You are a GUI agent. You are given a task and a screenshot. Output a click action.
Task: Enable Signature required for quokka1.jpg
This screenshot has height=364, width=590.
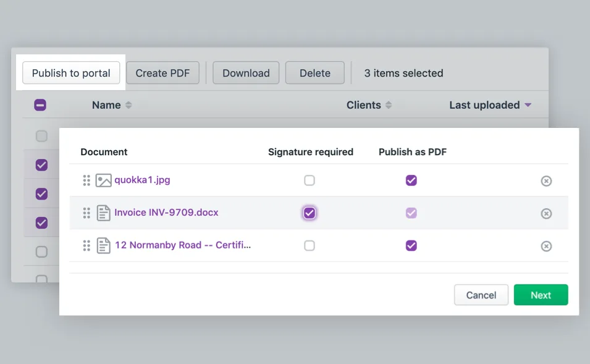coord(310,180)
